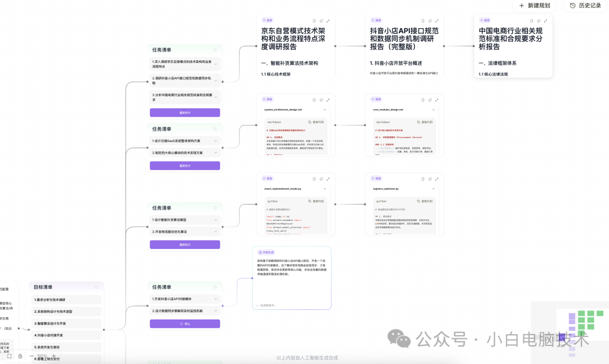The width and height of the screenshot is (609, 364).
Task: Expand the 京东自营模式 report card to fullscreen
Action: [328, 21]
